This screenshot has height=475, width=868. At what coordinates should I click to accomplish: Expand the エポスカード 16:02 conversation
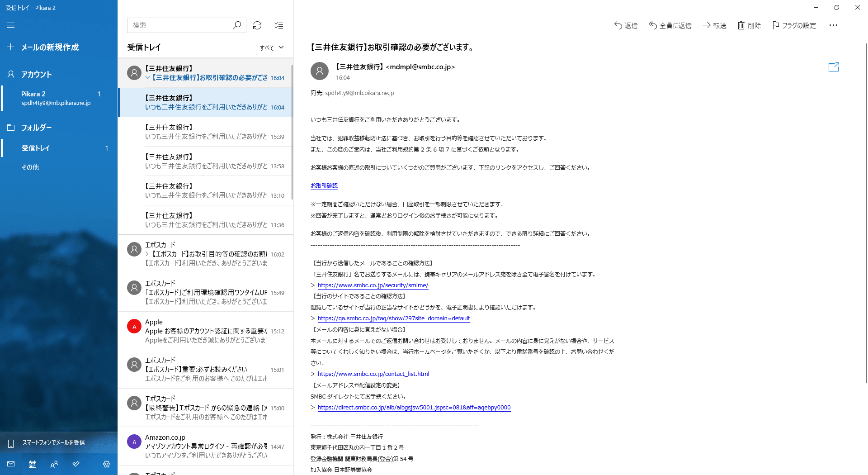[x=147, y=254]
